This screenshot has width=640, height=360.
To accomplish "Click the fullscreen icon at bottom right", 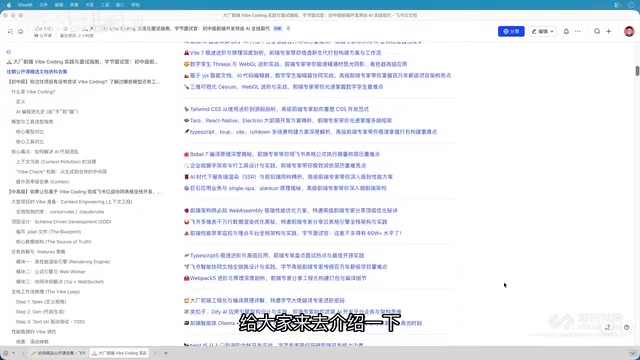I will coord(607,327).
